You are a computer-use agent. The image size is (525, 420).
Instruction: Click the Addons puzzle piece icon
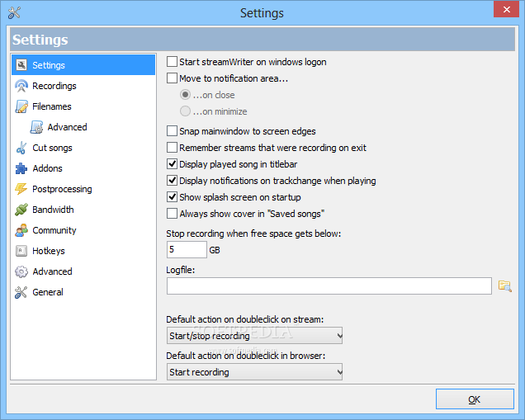(21, 168)
